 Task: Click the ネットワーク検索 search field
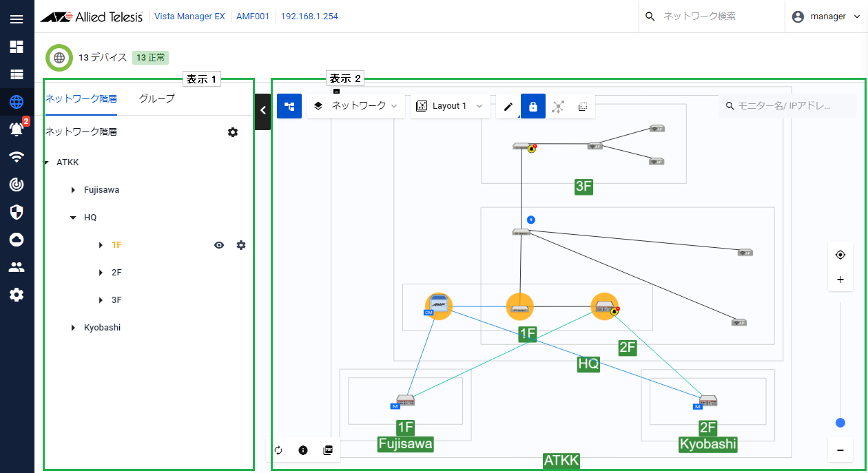pyautogui.click(x=716, y=17)
